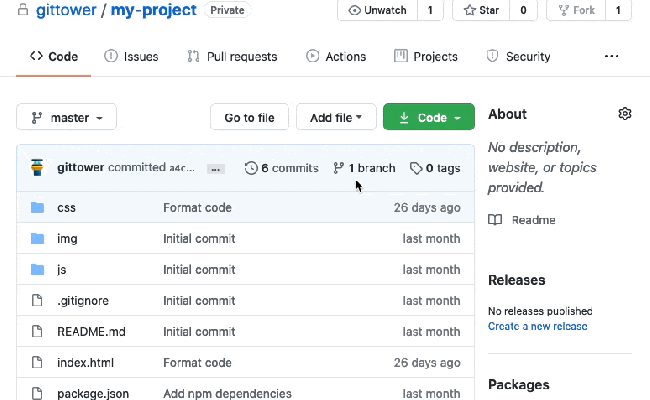Screen dimensions: 650x400
Task: Click the Packages heading
Action: [x=519, y=385]
